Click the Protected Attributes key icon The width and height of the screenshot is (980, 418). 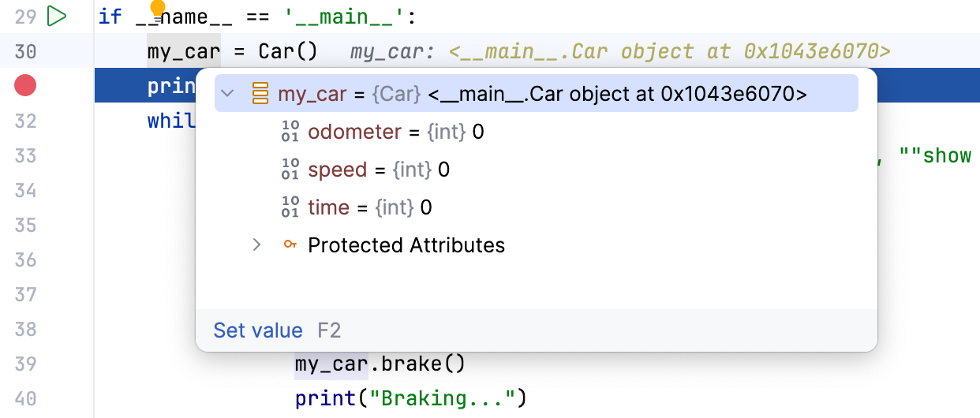tap(290, 245)
